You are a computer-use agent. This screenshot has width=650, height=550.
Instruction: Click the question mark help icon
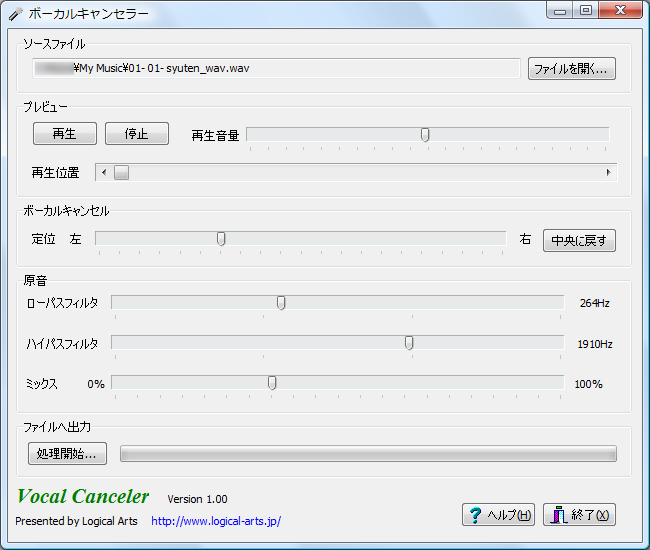(x=475, y=515)
